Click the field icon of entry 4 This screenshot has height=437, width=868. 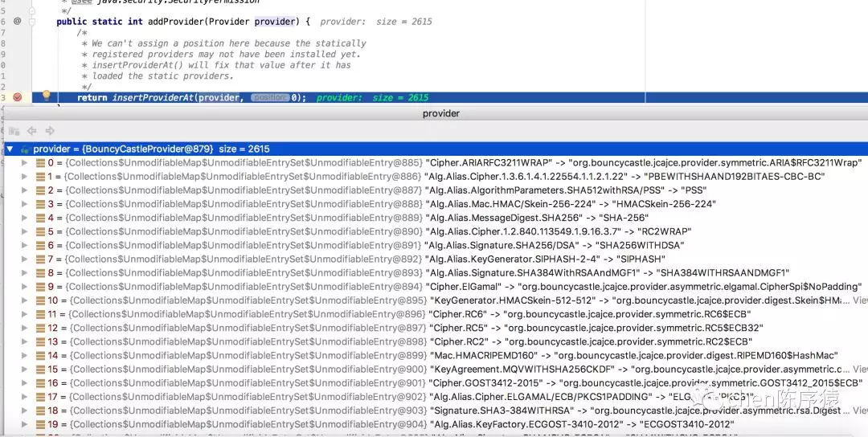[40, 218]
